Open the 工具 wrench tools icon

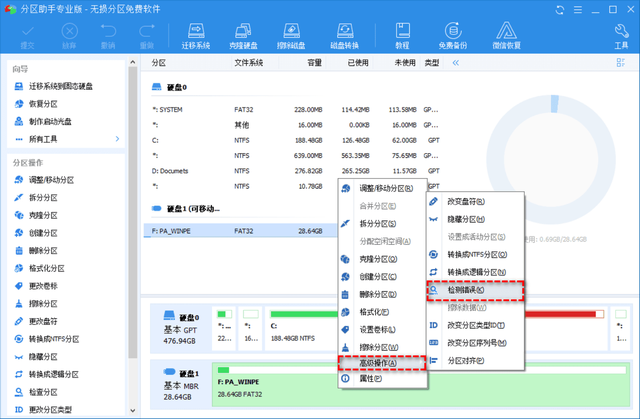coord(621,36)
